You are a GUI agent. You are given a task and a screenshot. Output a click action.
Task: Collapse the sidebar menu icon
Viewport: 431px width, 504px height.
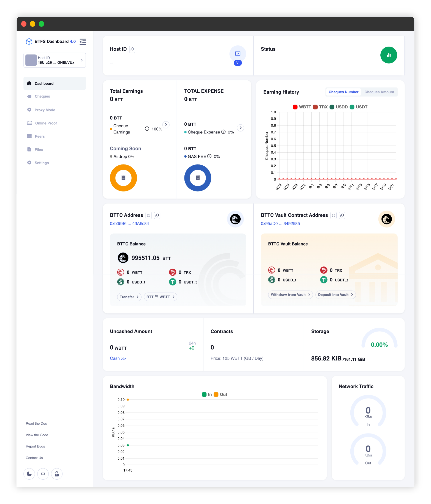(83, 42)
